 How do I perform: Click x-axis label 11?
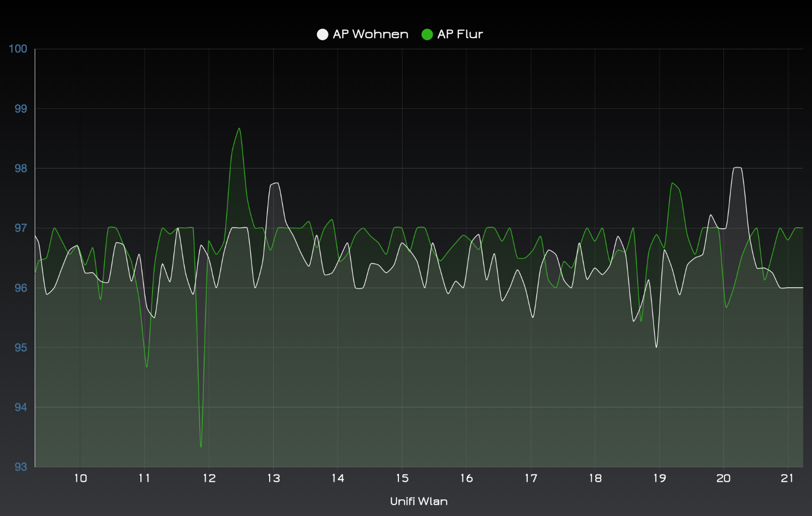(144, 478)
